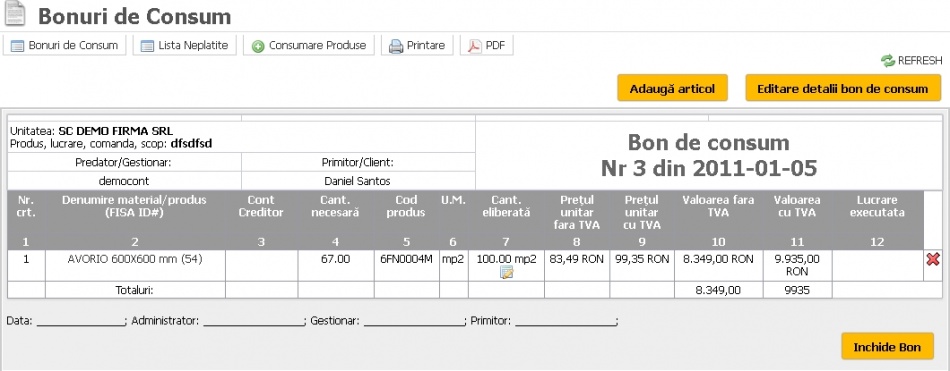Edit released quantity note icon
Viewport: 950px width, 371px height.
(x=507, y=273)
